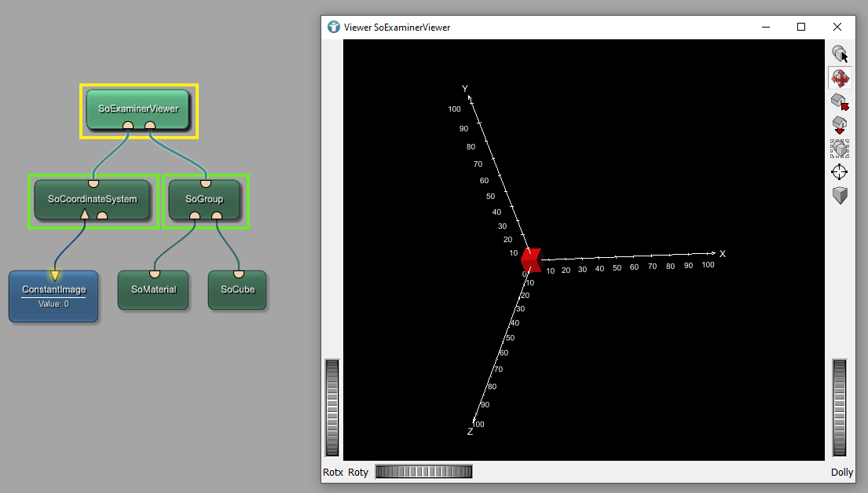
Task: Click the viewer window title icon
Action: point(334,28)
